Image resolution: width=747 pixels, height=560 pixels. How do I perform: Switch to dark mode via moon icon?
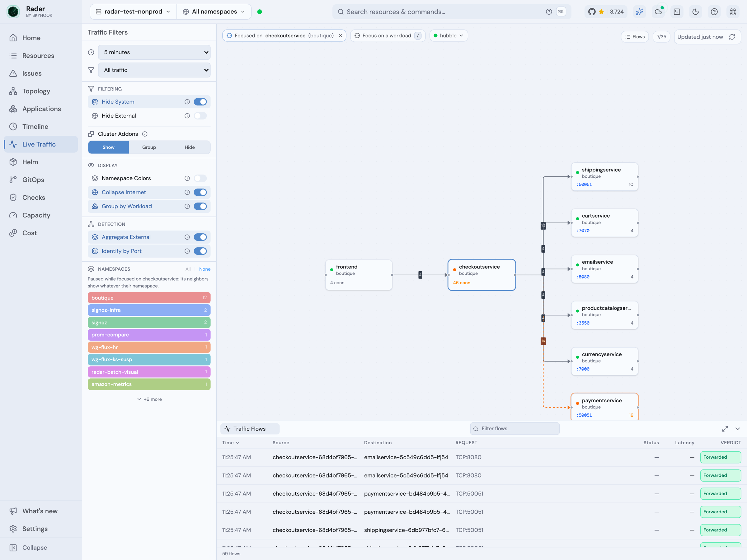tap(695, 12)
